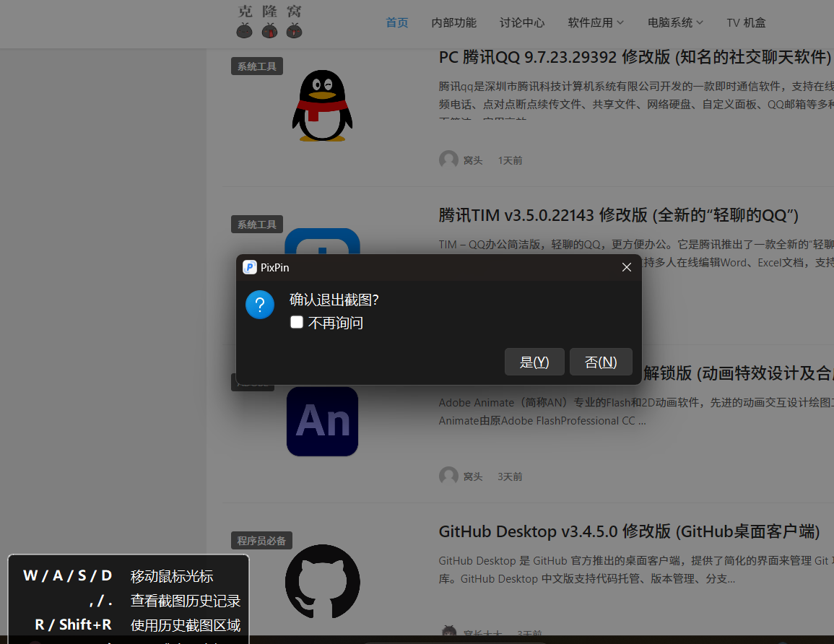Click author avatar beside 窝头 3天前
834x644 pixels.
tap(448, 476)
